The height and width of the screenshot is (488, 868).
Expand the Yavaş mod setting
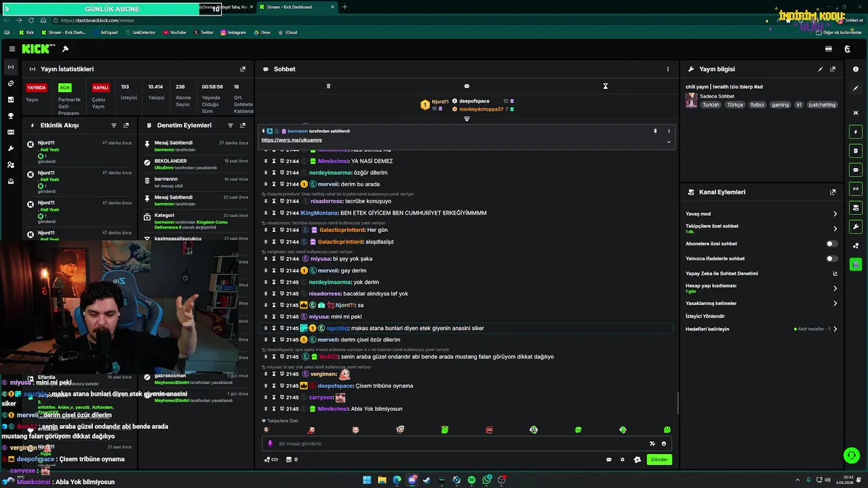coord(835,213)
